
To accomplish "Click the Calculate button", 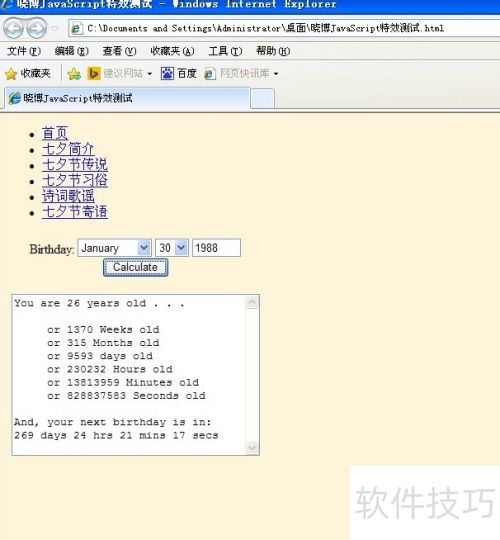I will 135,268.
